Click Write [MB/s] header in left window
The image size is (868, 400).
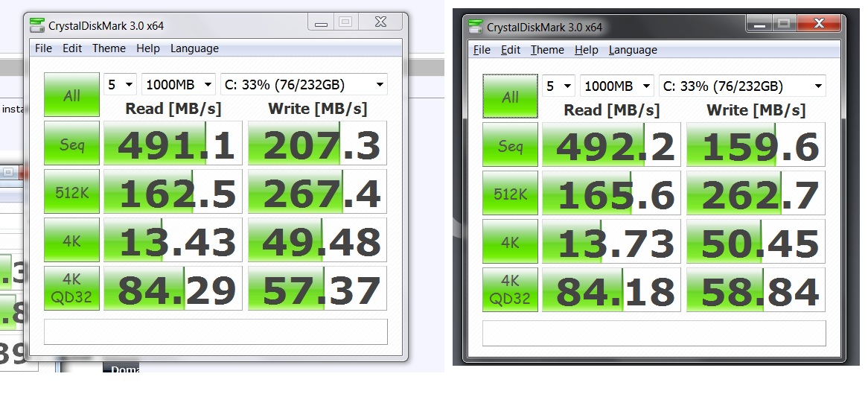(x=318, y=109)
